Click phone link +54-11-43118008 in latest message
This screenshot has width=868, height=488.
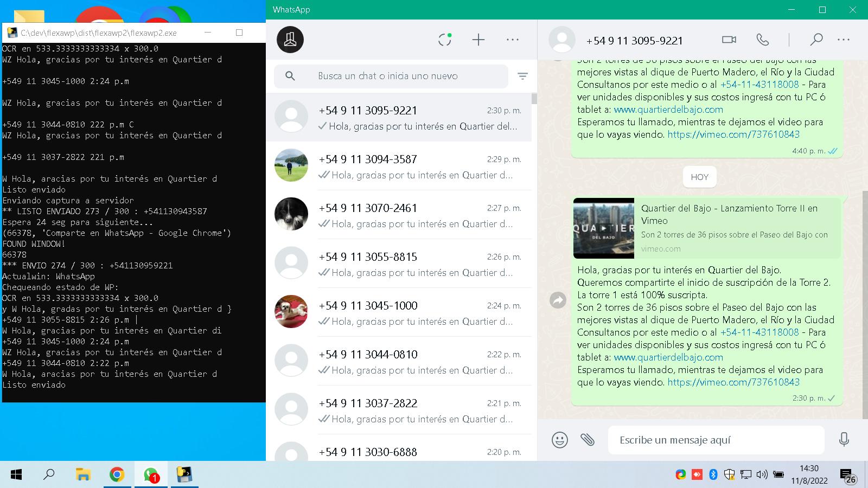pyautogui.click(x=759, y=332)
